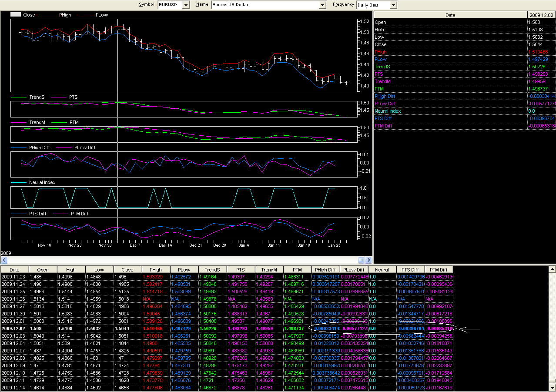Open the Frequency dropdown showing Daily Bars
The height and width of the screenshot is (392, 556).
click(393, 5)
